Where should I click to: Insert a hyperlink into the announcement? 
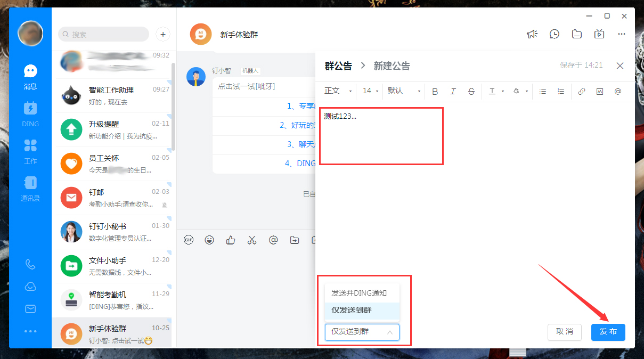[x=581, y=91]
